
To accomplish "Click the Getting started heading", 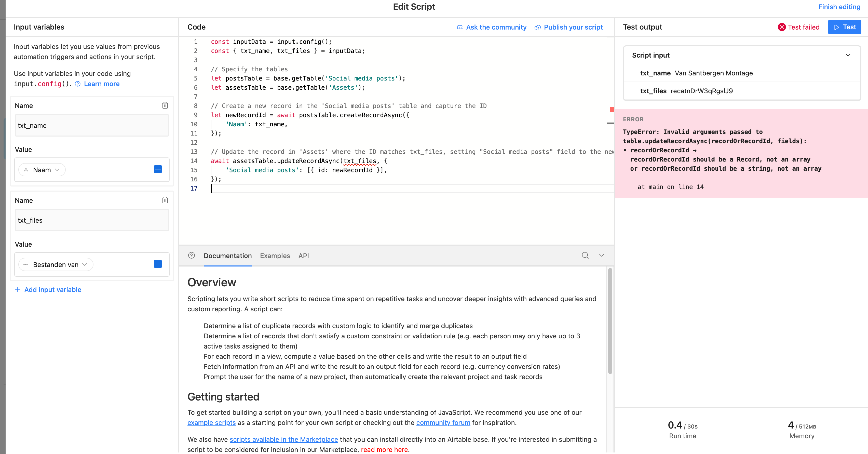I will 223,397.
